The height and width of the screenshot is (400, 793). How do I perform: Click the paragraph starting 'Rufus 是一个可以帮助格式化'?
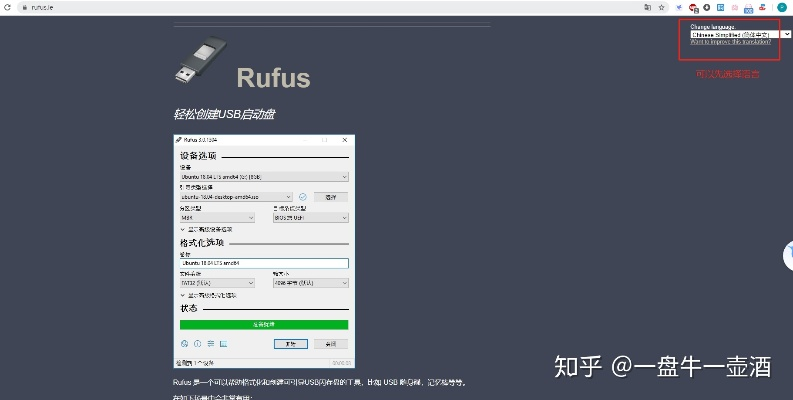pyautogui.click(x=320, y=383)
